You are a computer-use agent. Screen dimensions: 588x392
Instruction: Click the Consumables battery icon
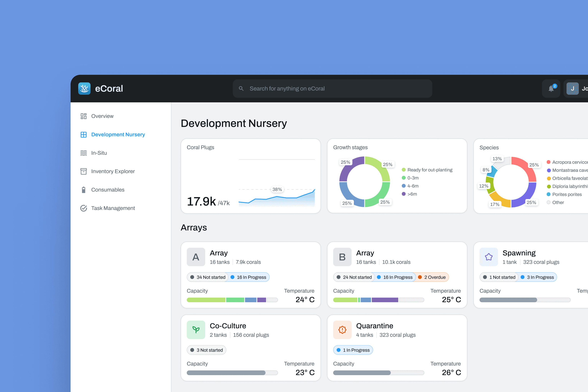(x=83, y=190)
